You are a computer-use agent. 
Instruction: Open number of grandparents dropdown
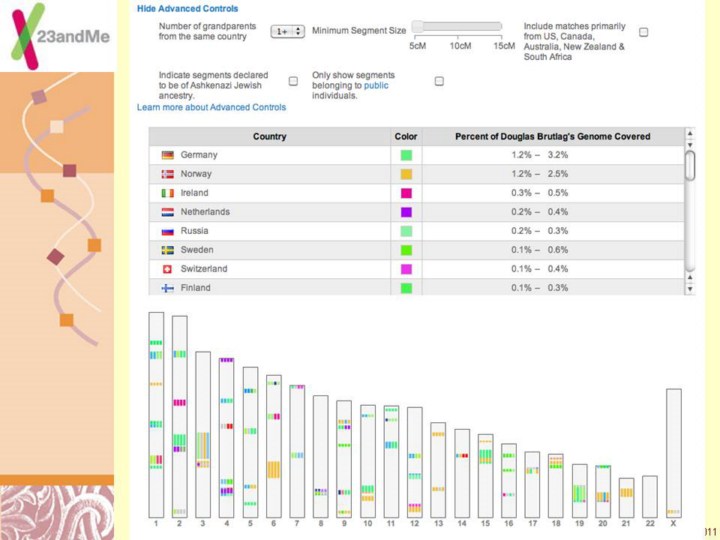coord(287,32)
